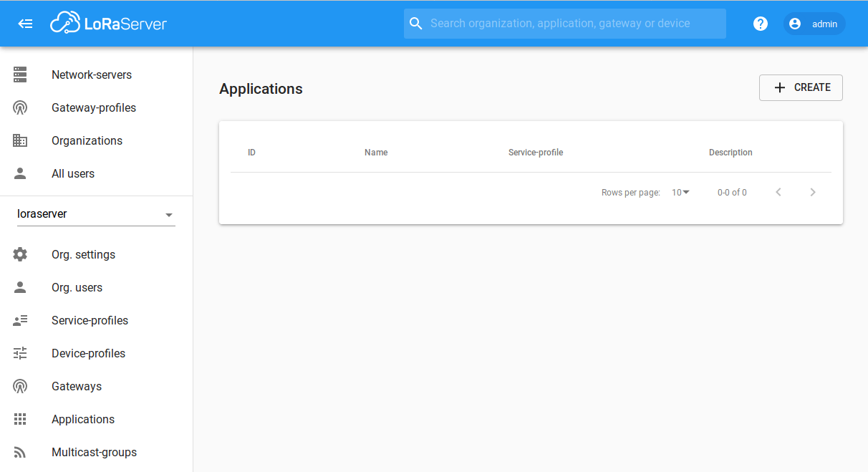Collapse the sidebar with the arrow icon

25,23
